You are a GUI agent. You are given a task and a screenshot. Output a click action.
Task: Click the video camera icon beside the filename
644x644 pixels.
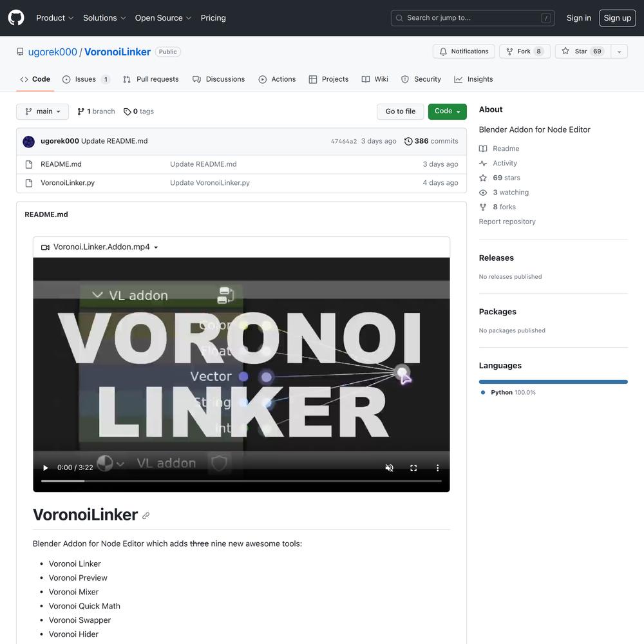(45, 247)
